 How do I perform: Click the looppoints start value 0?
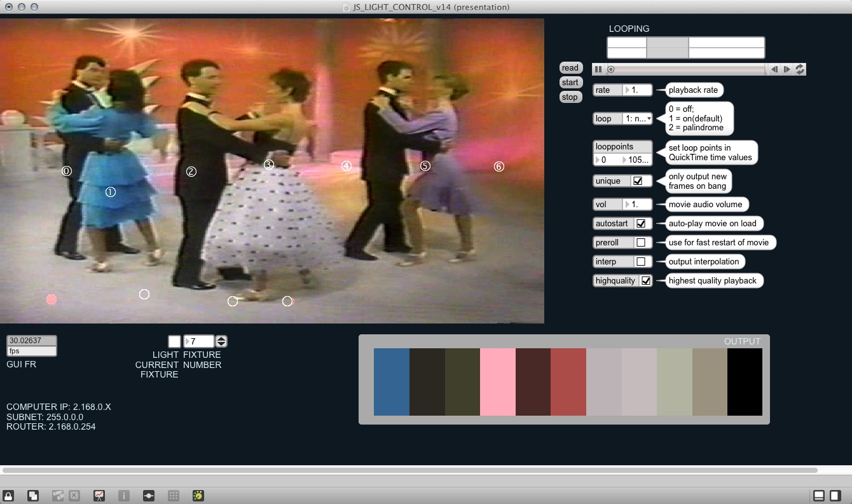click(x=607, y=160)
